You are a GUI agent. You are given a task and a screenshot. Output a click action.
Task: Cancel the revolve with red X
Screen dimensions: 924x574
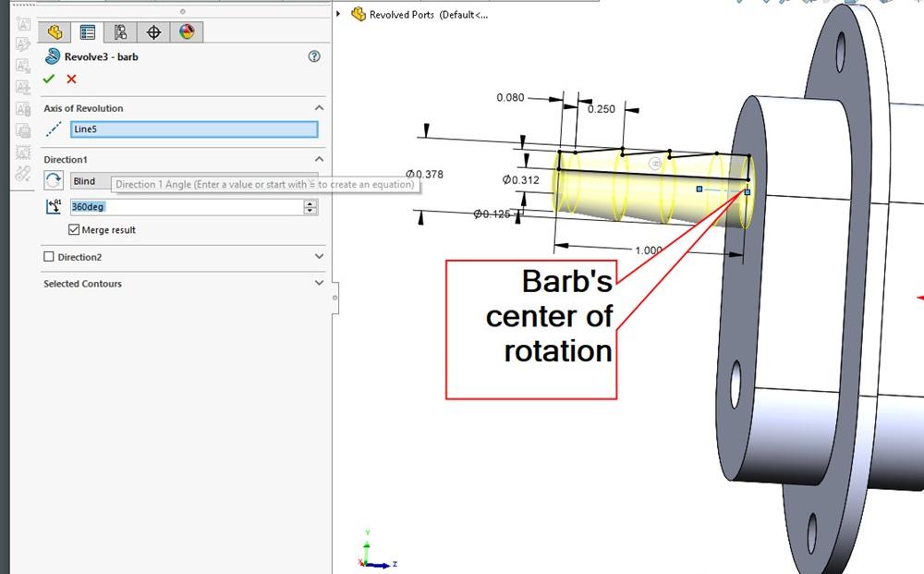(71, 79)
